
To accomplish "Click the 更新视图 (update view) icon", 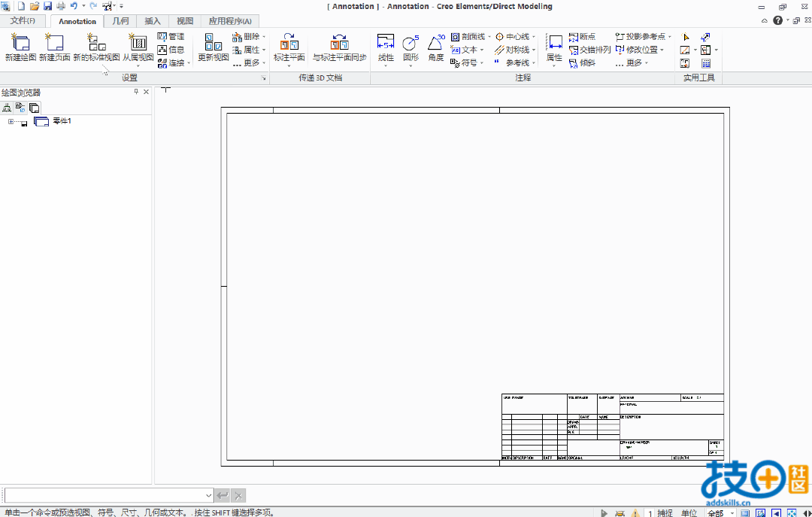I will pos(213,43).
